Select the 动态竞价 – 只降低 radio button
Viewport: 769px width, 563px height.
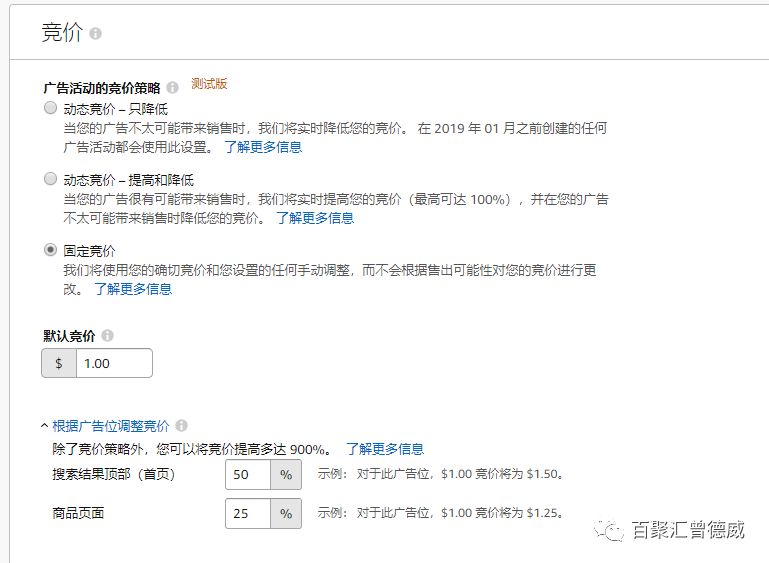pyautogui.click(x=50, y=108)
